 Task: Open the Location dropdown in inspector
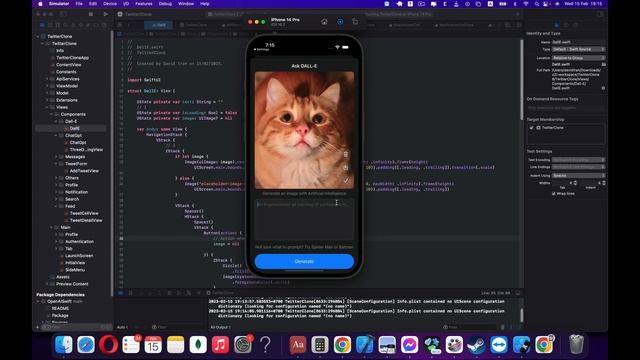578,58
